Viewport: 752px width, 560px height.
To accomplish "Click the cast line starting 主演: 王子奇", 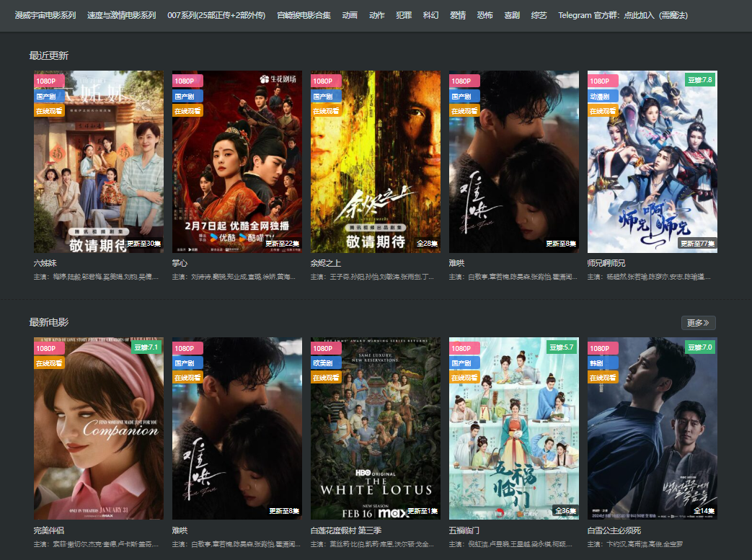I will point(372,277).
